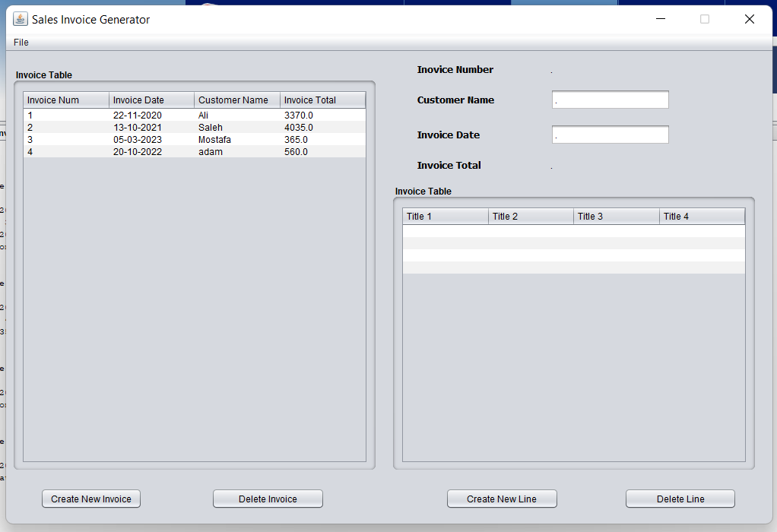
Task: Click Title 4 column header
Action: click(x=702, y=217)
